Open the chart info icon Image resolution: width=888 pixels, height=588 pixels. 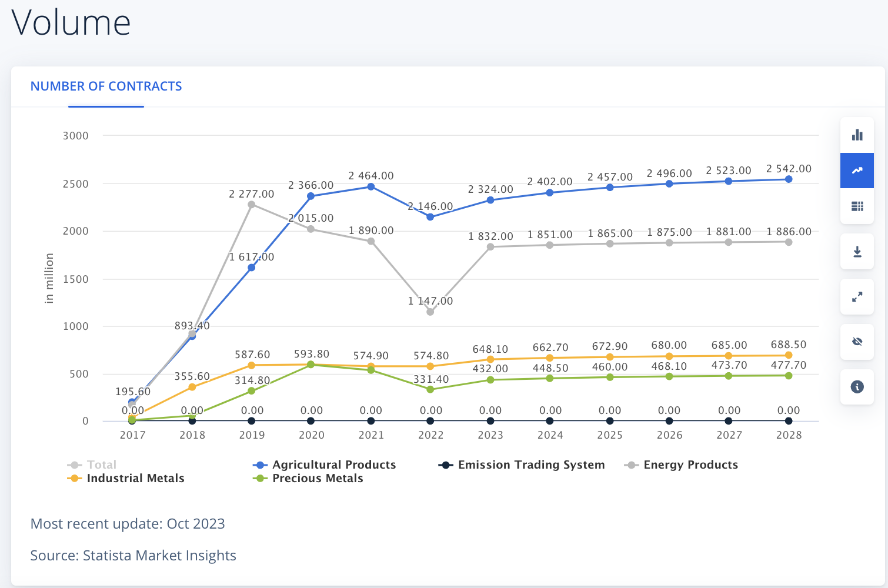[857, 387]
